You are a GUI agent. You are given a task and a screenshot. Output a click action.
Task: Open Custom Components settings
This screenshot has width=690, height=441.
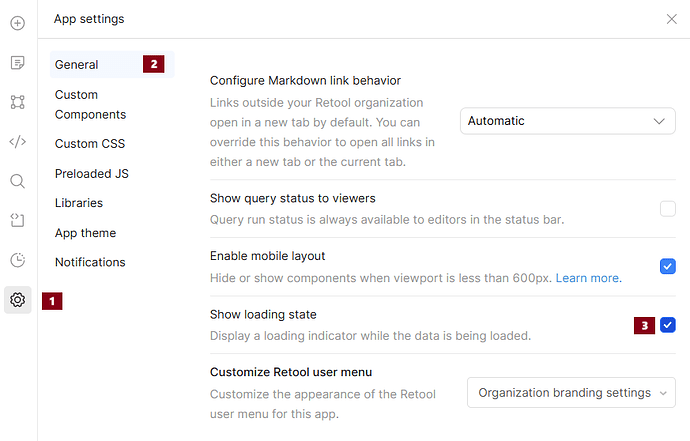(x=90, y=104)
